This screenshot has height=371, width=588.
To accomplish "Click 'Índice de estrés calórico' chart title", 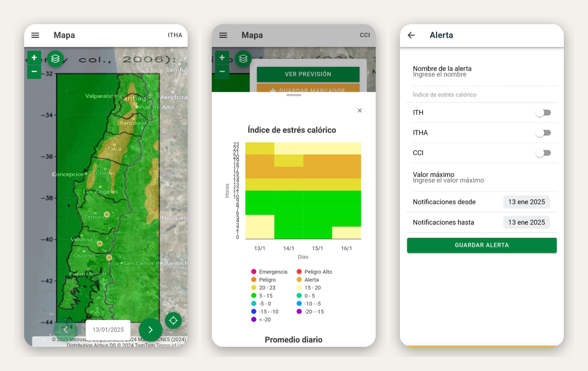I will [x=292, y=130].
